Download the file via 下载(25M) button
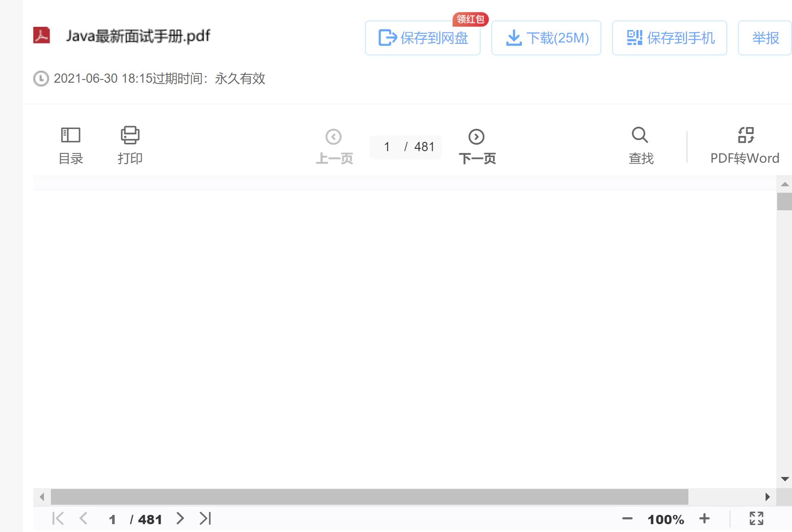Image resolution: width=792 pixels, height=532 pixels. click(x=546, y=38)
